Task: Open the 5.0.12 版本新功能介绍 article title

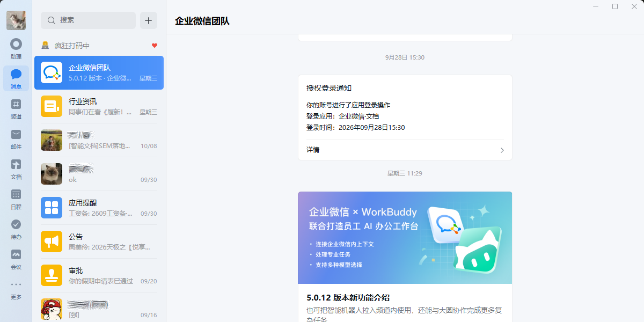Action: [348, 297]
